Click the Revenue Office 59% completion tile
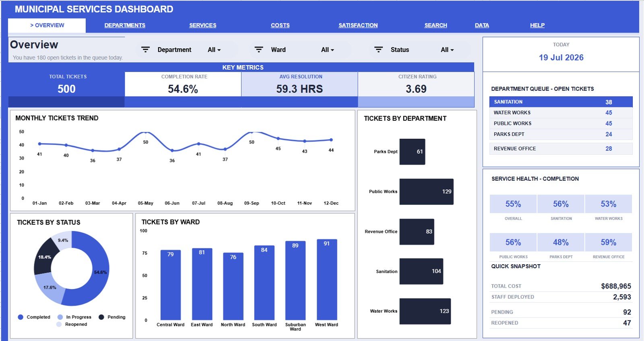Image resolution: width=644 pixels, height=341 pixels. click(x=609, y=242)
